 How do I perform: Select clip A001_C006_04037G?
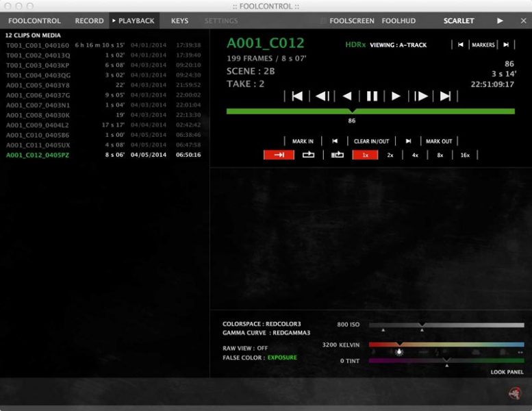click(103, 95)
